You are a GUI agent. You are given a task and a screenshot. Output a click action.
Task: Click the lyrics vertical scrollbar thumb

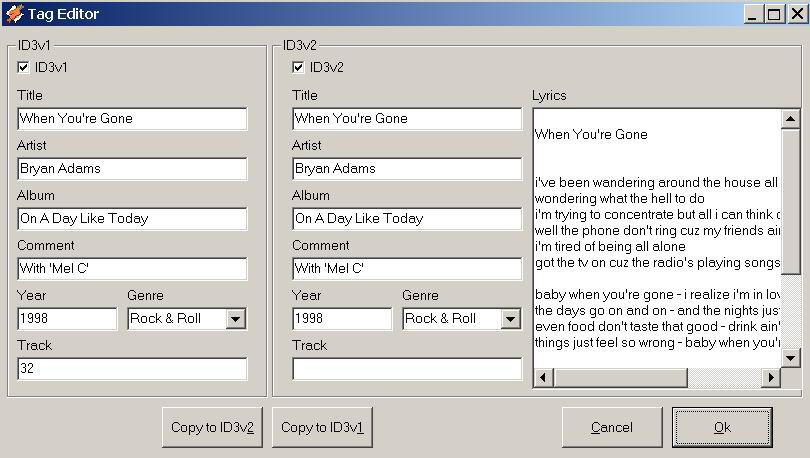[x=790, y=201]
